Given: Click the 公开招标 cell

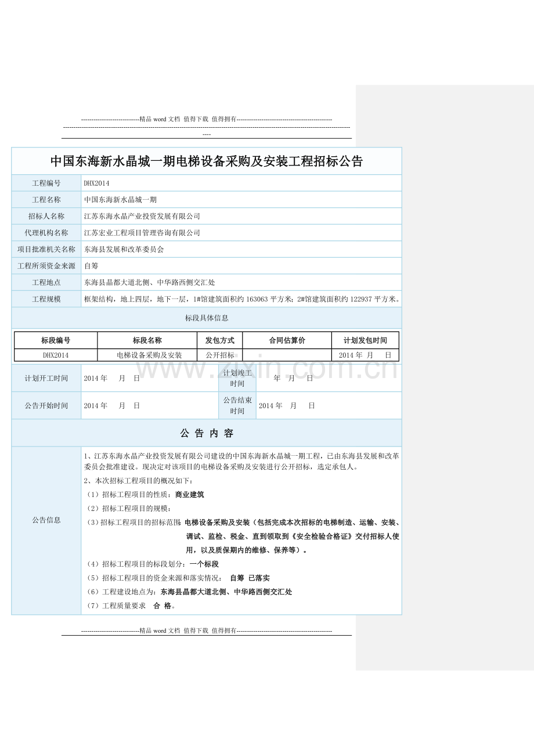Looking at the screenshot, I should tap(220, 355).
